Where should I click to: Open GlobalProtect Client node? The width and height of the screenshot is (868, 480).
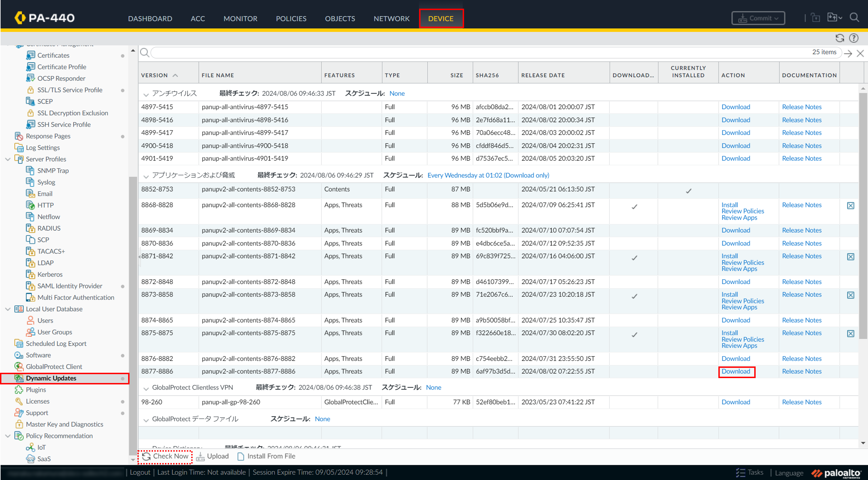54,366
